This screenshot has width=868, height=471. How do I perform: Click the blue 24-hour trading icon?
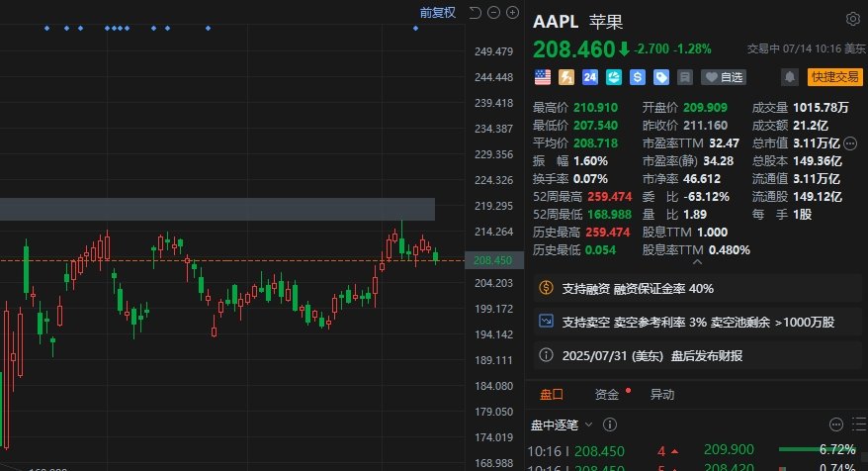(589, 77)
